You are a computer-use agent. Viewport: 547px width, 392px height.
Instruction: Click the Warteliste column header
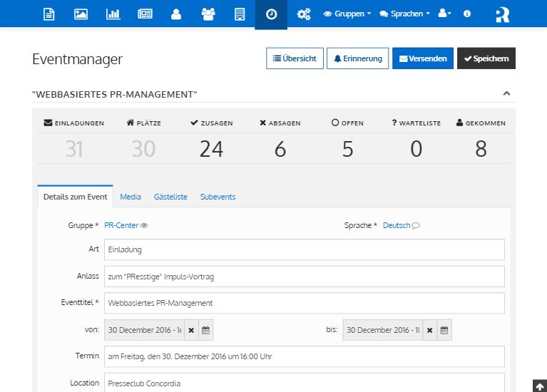[416, 123]
